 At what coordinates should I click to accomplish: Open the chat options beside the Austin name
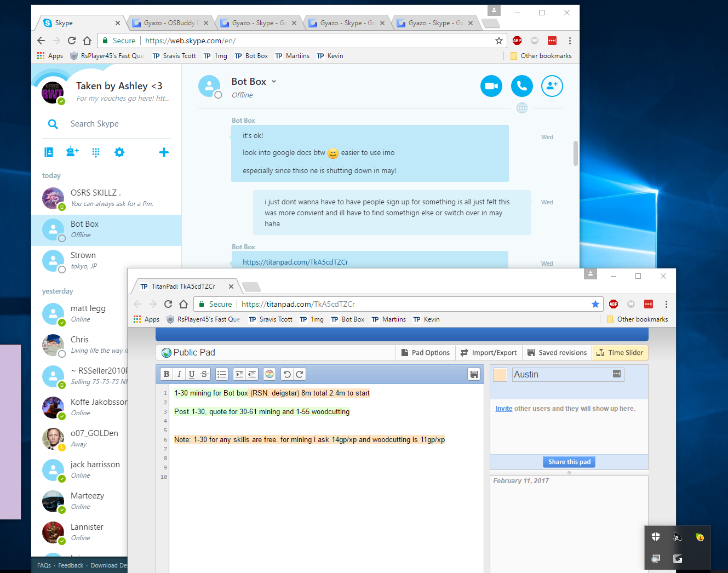click(x=617, y=374)
